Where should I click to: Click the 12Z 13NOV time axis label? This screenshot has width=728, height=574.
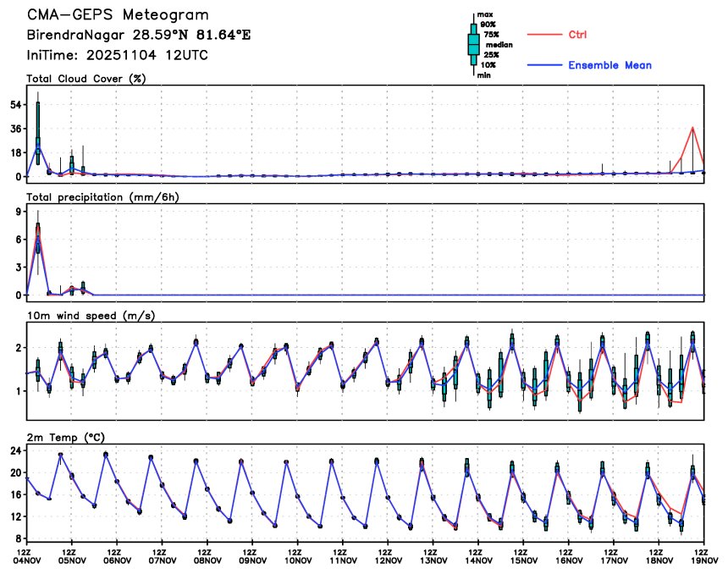click(433, 556)
